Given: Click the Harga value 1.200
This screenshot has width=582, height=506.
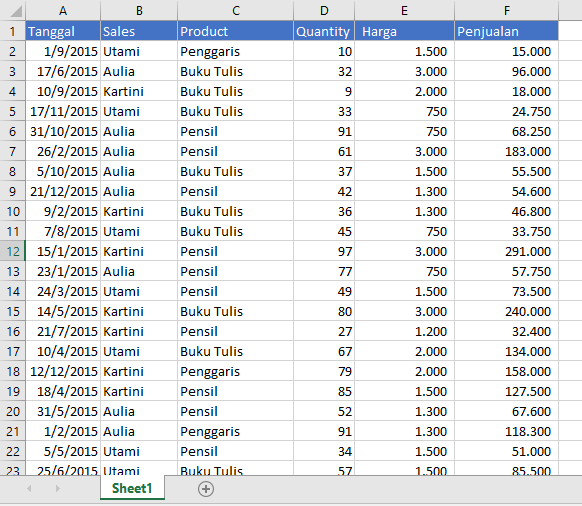Looking at the screenshot, I should tap(405, 332).
